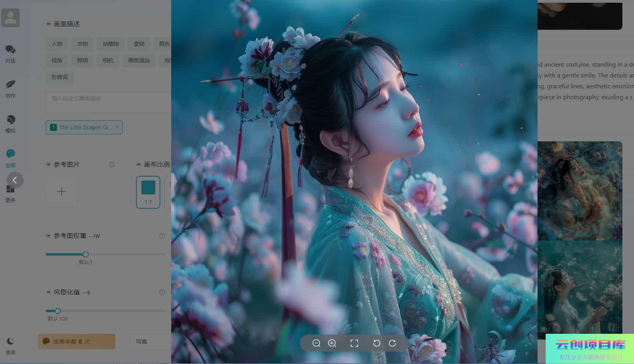
Task: Expand the 人物 keyword category
Action: pyautogui.click(x=57, y=44)
